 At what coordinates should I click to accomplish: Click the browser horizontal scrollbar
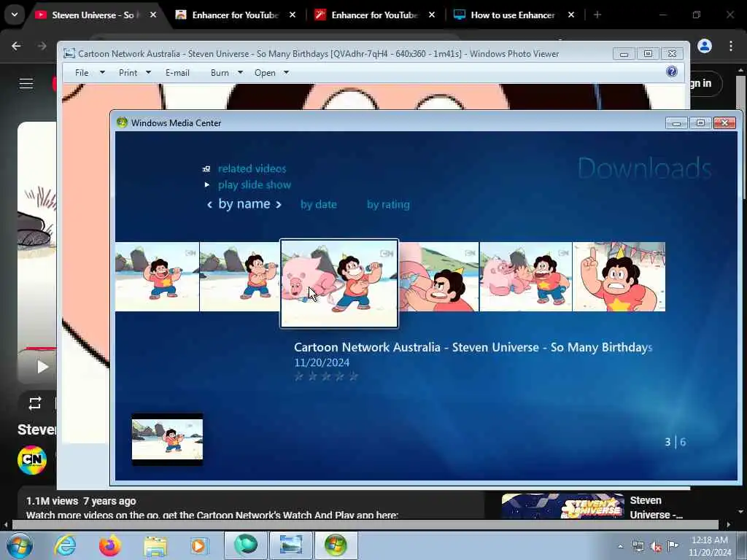coord(365,525)
